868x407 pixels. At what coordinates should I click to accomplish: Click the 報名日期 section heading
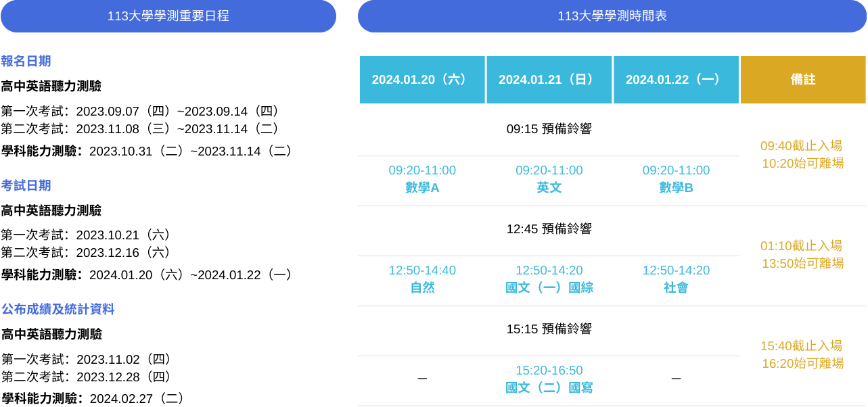coord(26,61)
